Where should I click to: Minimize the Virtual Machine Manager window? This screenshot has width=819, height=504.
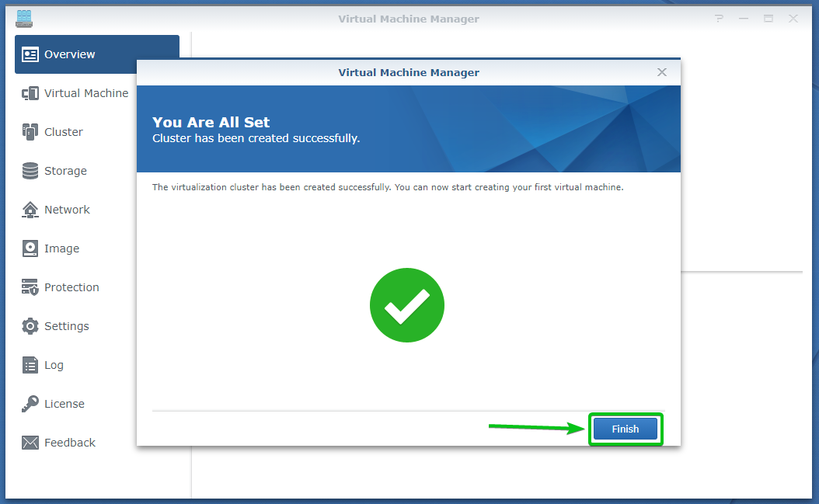pos(744,19)
